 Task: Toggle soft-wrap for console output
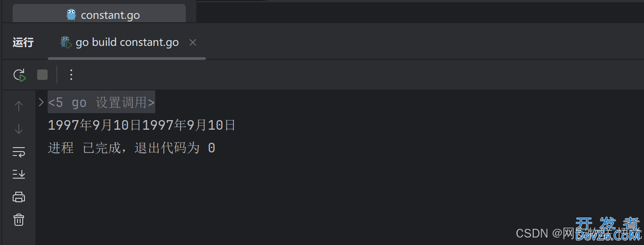point(19,152)
